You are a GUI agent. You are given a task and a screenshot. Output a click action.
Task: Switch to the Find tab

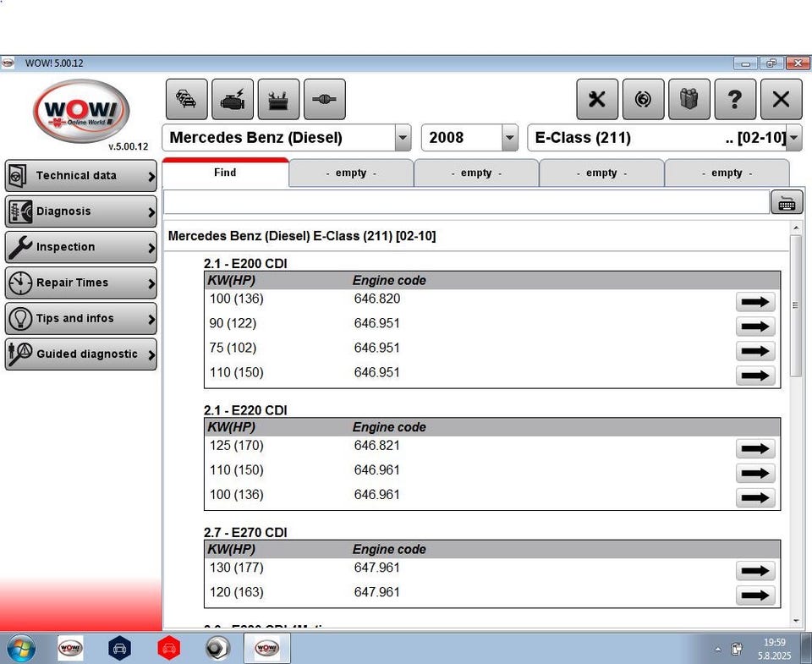point(225,173)
